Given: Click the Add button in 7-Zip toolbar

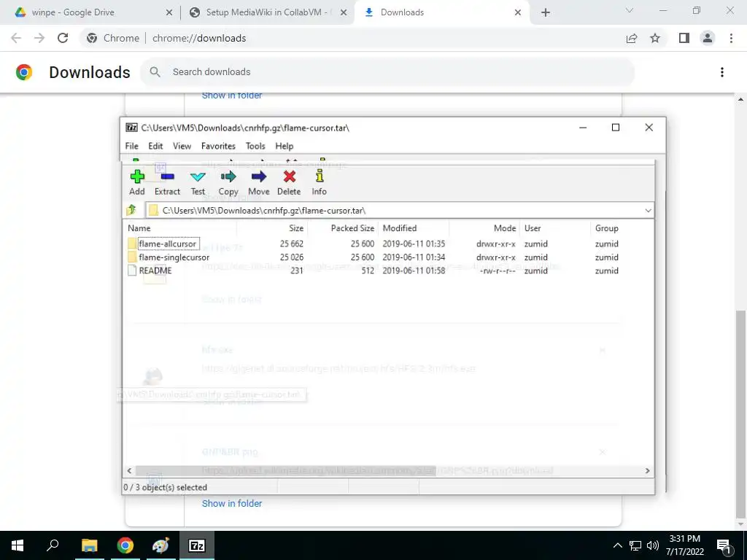Looking at the screenshot, I should pos(136,182).
